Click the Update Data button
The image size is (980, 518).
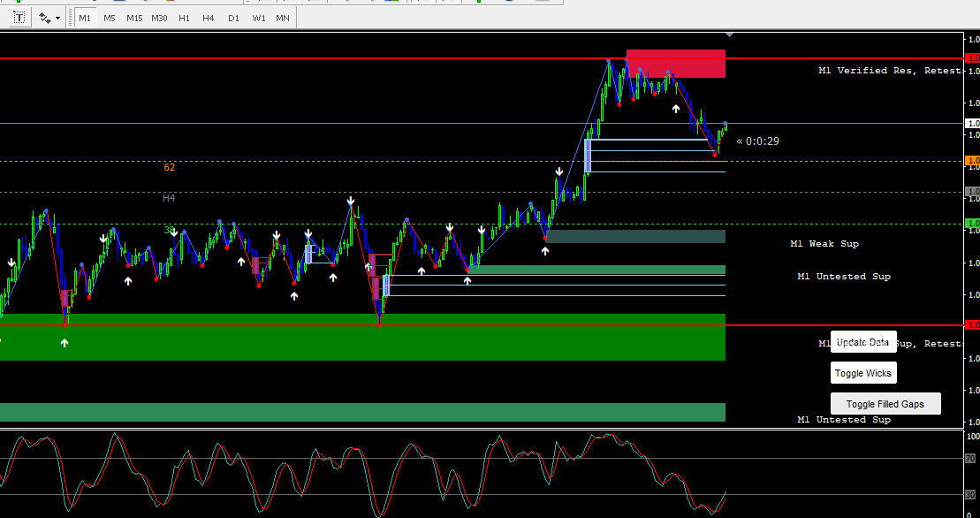tap(863, 342)
